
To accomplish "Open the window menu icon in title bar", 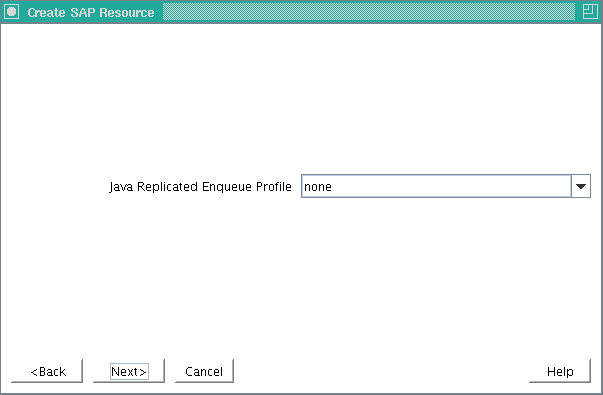I will coord(12,12).
